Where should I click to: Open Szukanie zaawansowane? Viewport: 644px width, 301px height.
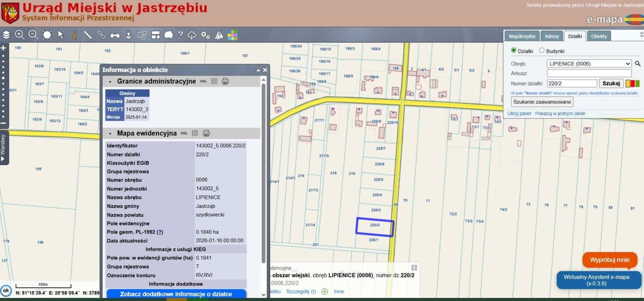pos(542,102)
